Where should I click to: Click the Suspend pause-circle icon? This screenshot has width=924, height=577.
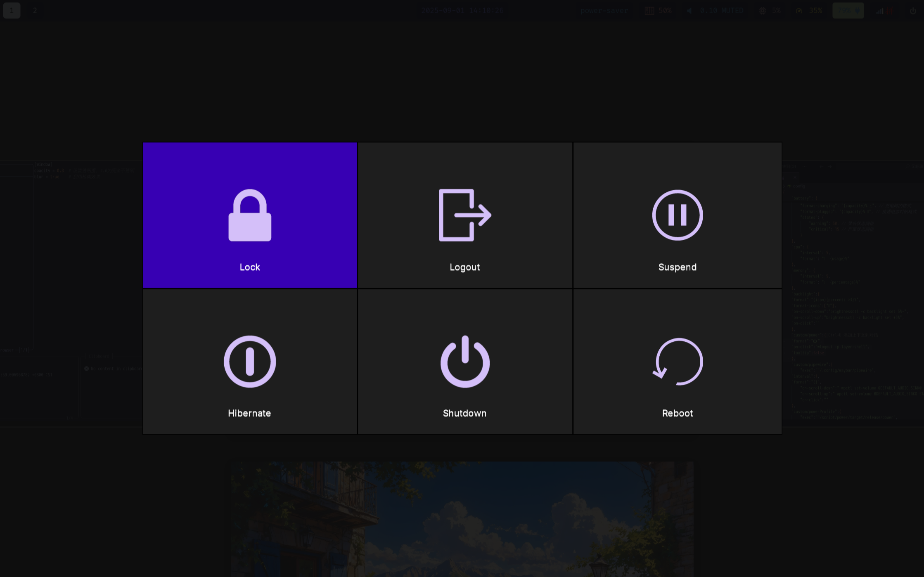[x=677, y=215]
